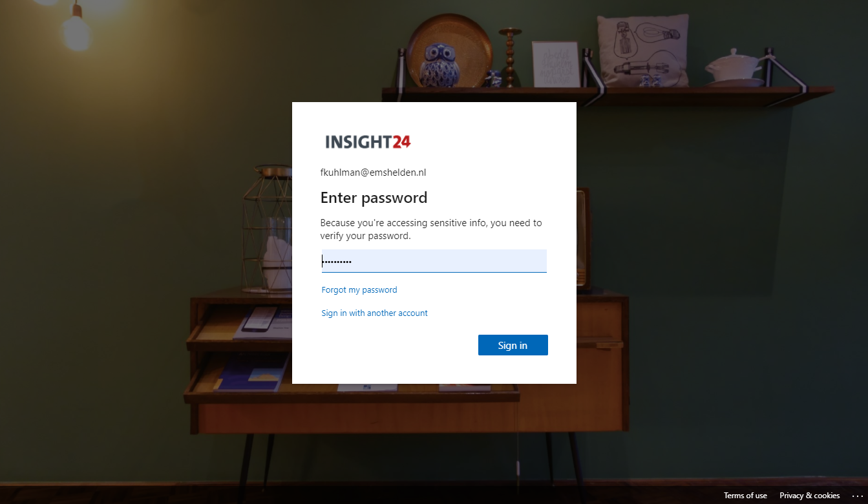Open Terms of use in footer
This screenshot has height=504, width=868.
point(745,496)
